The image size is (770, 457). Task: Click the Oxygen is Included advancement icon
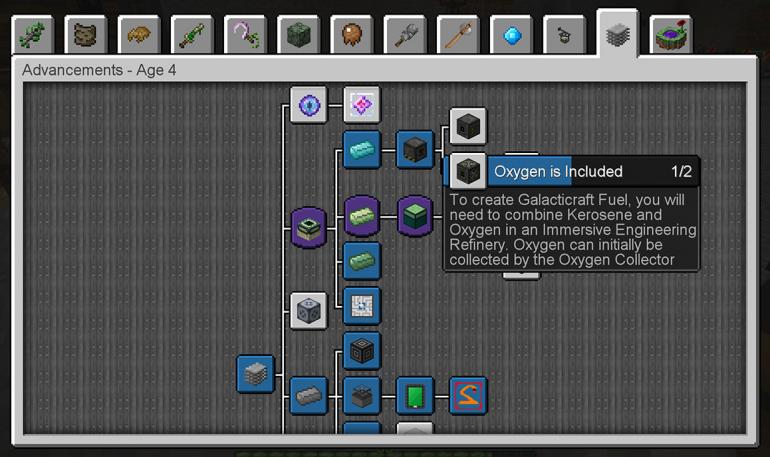coord(468,171)
